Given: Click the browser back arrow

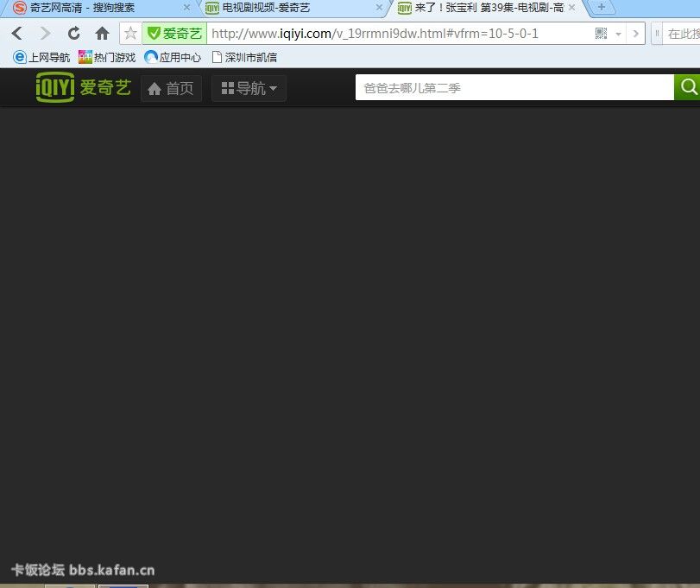Looking at the screenshot, I should (x=16, y=34).
